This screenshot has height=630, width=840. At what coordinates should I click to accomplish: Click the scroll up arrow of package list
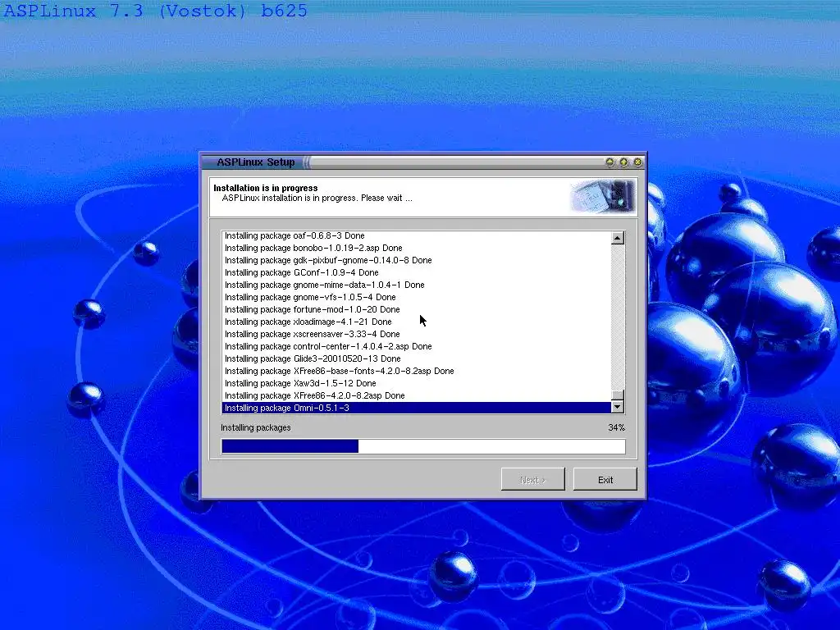[617, 238]
